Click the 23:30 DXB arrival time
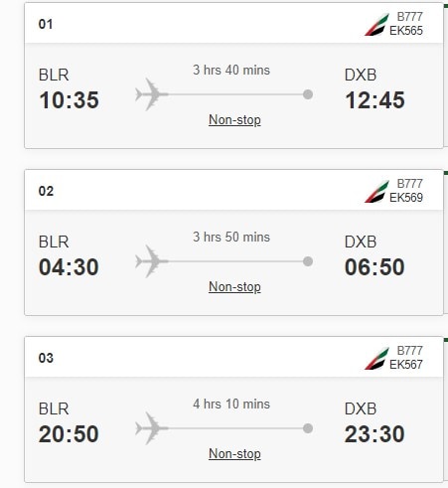 tap(374, 434)
